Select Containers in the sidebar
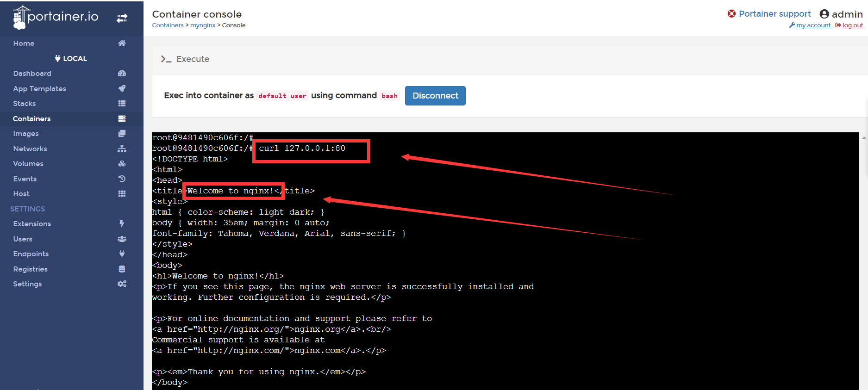Image resolution: width=868 pixels, height=390 pixels. click(31, 118)
